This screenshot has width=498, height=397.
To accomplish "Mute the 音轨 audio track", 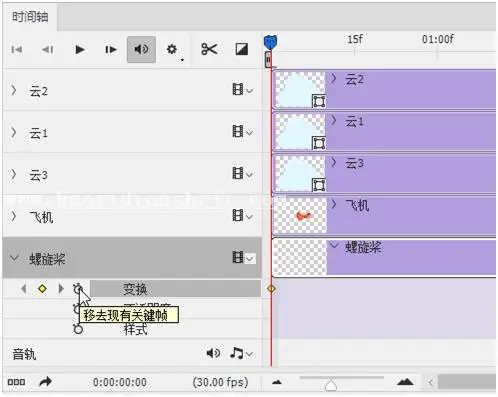I will [x=213, y=353].
